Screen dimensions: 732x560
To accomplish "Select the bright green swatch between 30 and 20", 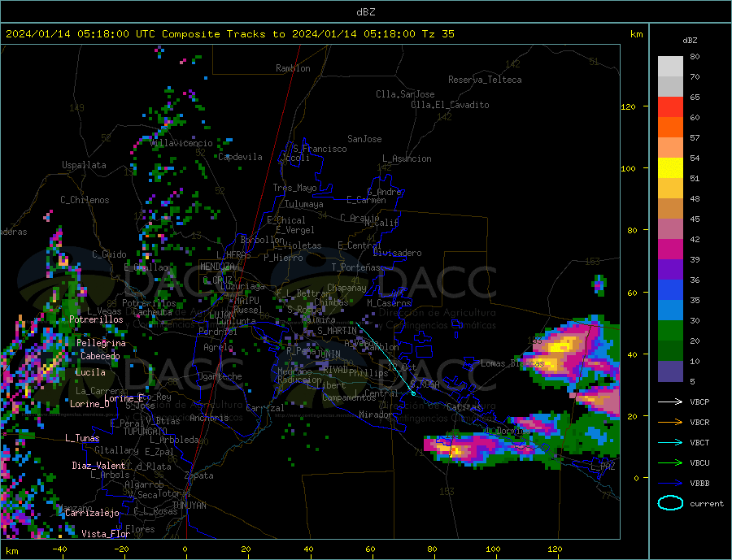I will (670, 331).
